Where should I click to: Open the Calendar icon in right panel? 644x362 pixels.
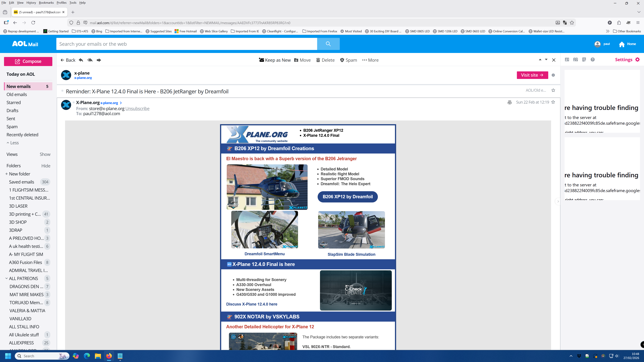click(576, 59)
